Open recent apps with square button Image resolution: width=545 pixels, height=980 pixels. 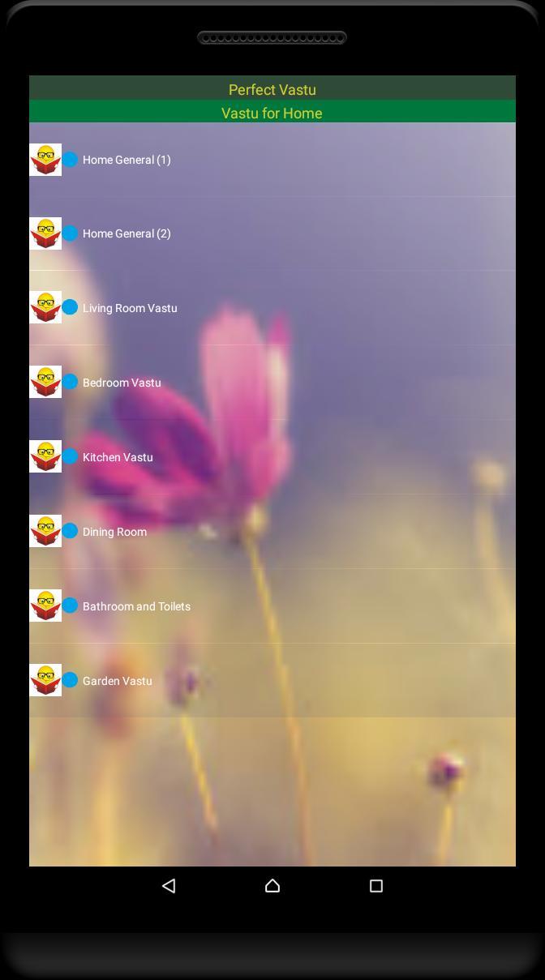coord(376,886)
